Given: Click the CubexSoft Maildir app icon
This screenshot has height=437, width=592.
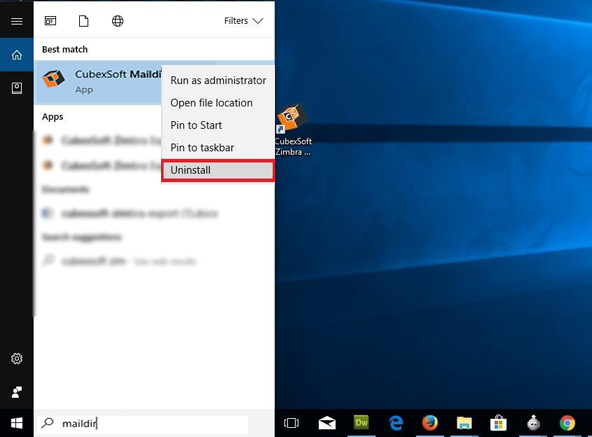Looking at the screenshot, I should pos(54,79).
